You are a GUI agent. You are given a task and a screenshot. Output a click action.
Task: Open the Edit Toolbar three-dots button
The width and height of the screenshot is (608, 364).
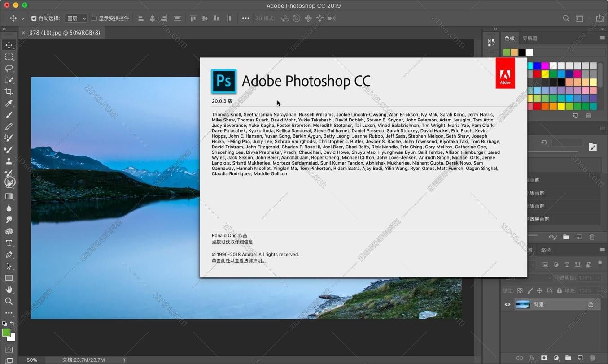tap(9, 313)
